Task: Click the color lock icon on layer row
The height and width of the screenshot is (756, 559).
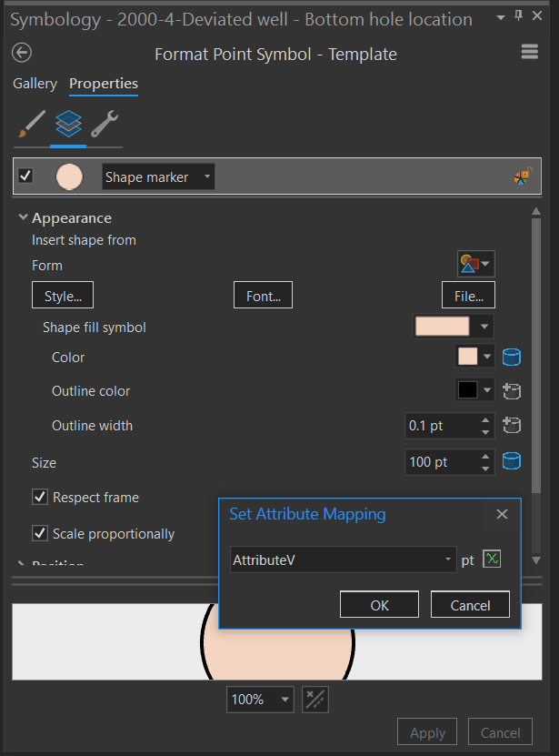Action: coord(523,176)
